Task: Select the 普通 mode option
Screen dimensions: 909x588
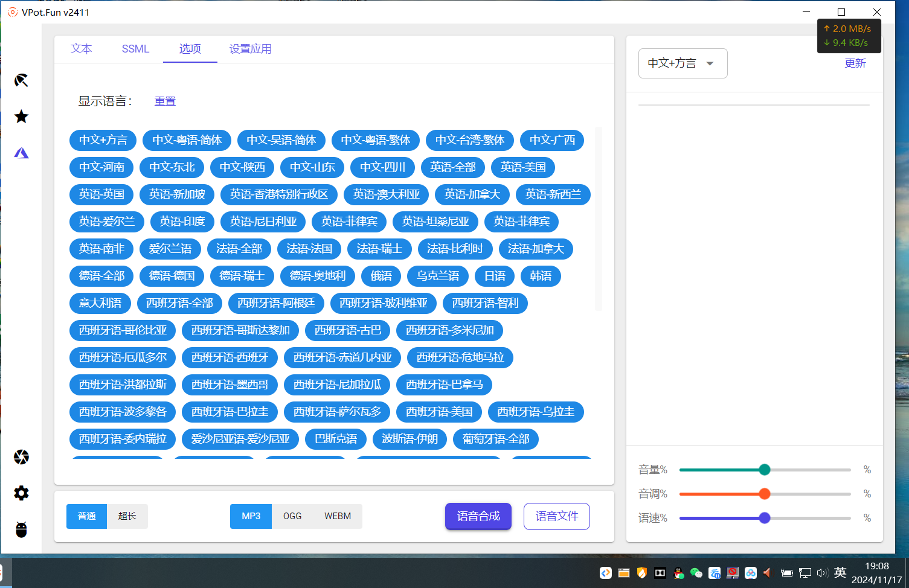Action: (x=86, y=516)
